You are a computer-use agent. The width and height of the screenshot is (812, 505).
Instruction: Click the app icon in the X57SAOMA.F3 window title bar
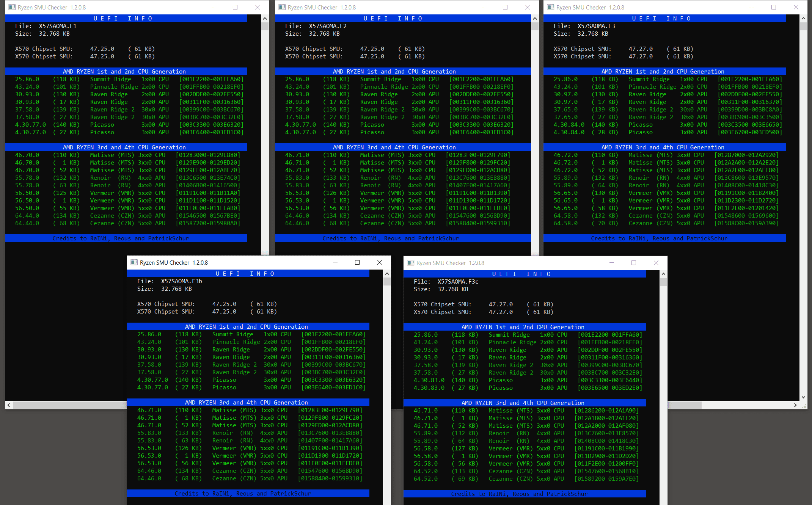(550, 7)
